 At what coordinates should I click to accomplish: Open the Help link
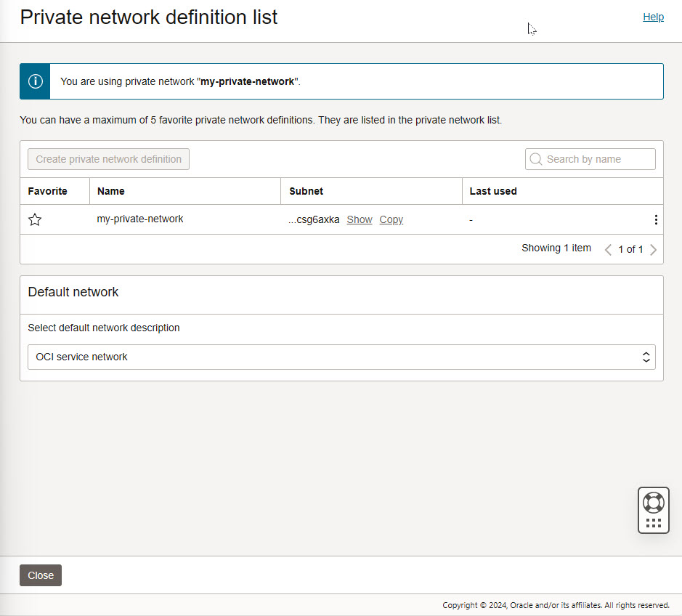click(x=653, y=17)
